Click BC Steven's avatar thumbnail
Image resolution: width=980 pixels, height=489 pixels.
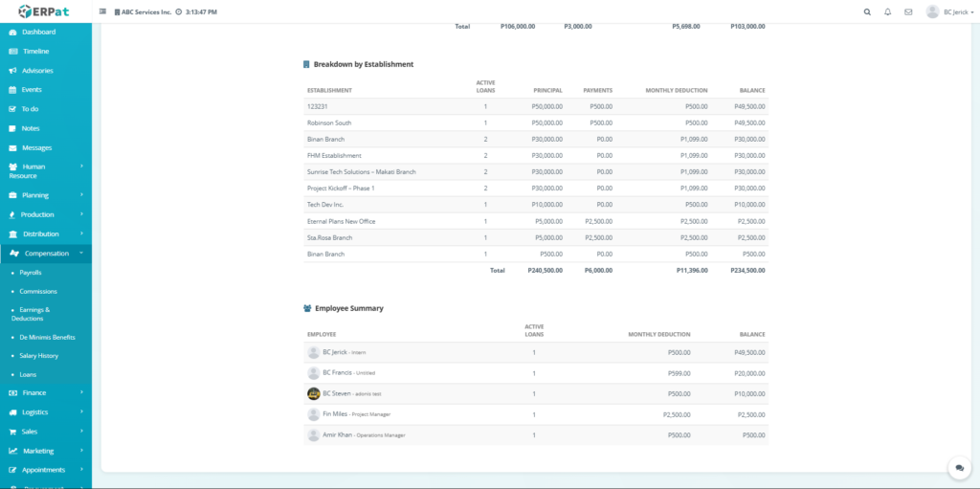(313, 393)
